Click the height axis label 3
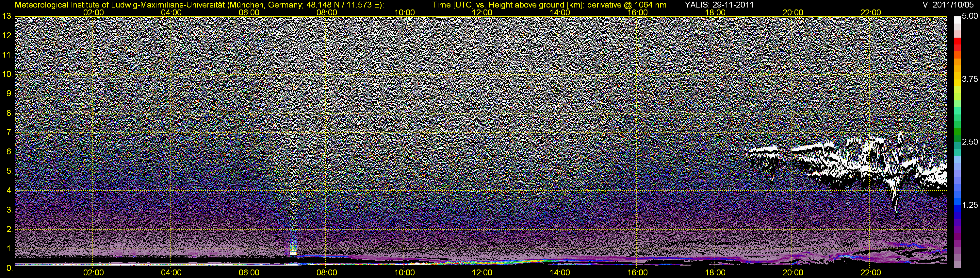 click(x=9, y=210)
